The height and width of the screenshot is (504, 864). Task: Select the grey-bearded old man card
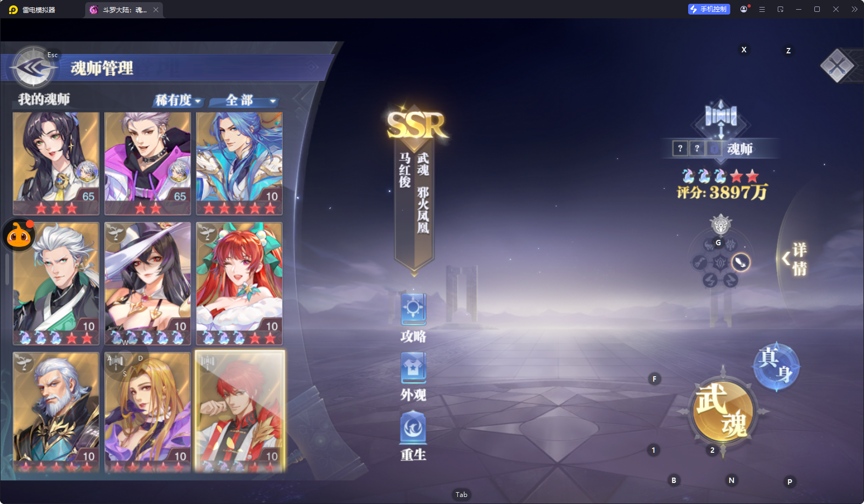click(x=56, y=412)
